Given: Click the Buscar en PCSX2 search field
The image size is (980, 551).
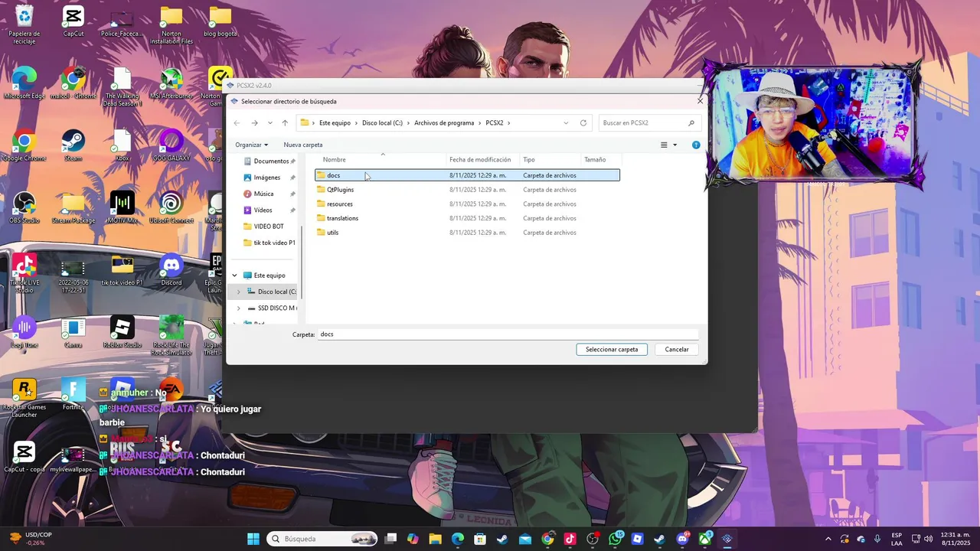Looking at the screenshot, I should tap(648, 122).
